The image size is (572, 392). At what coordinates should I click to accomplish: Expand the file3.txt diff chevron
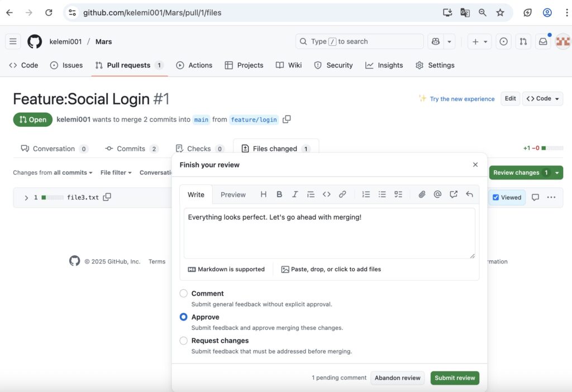(x=26, y=198)
